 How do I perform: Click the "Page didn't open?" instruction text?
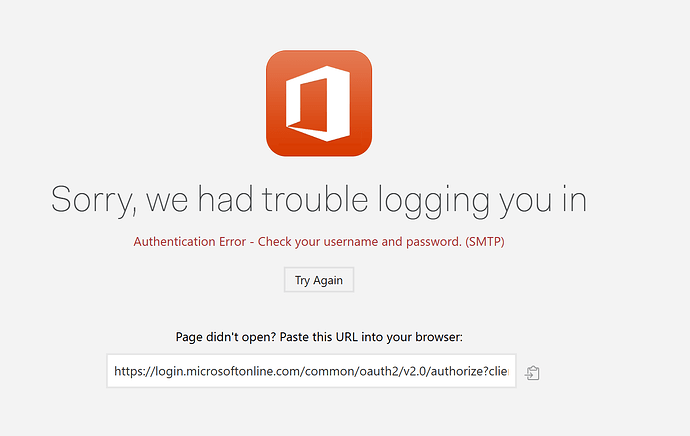(x=319, y=337)
